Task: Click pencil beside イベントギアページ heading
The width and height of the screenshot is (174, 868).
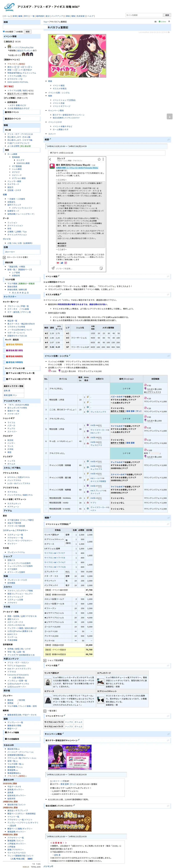Action: (x=64, y=715)
